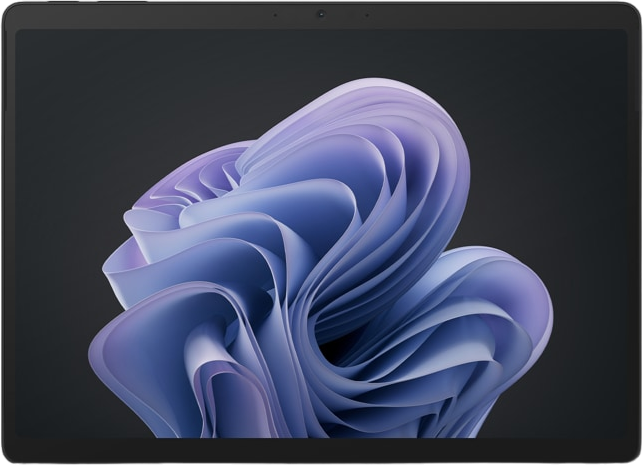Click the bottom bezel of the tablet

pyautogui.click(x=321, y=451)
